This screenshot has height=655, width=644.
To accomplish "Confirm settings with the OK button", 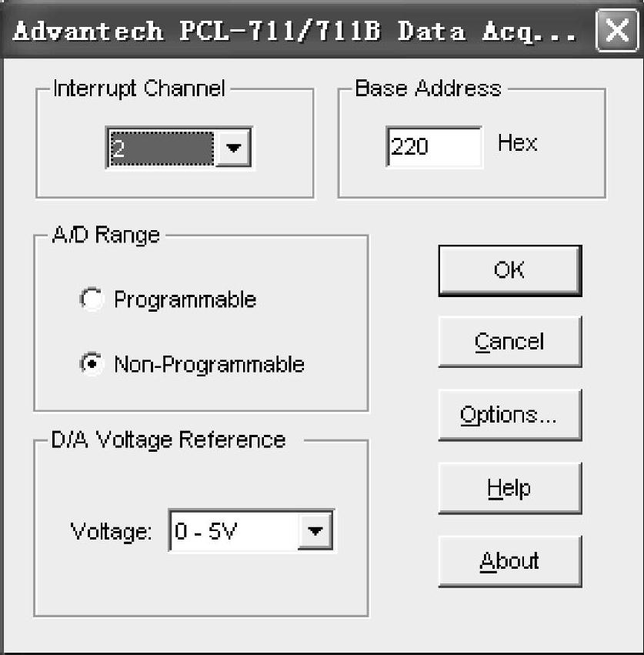I will pyautogui.click(x=510, y=271).
